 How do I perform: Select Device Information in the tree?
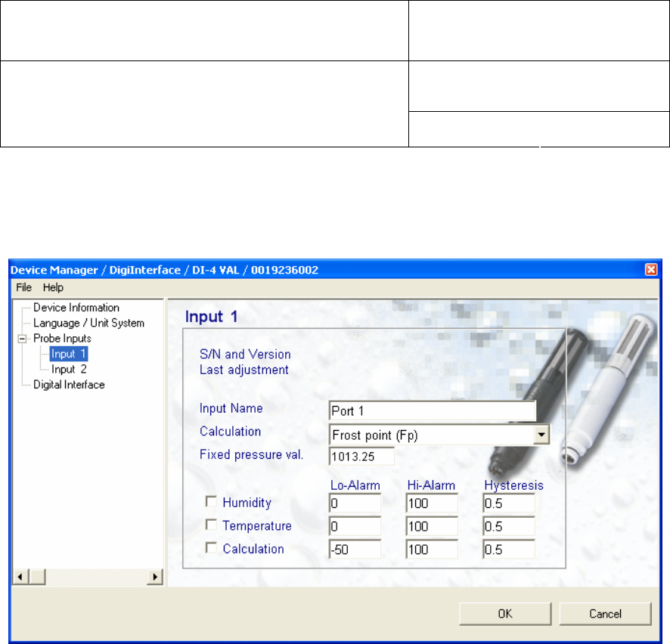(76, 308)
